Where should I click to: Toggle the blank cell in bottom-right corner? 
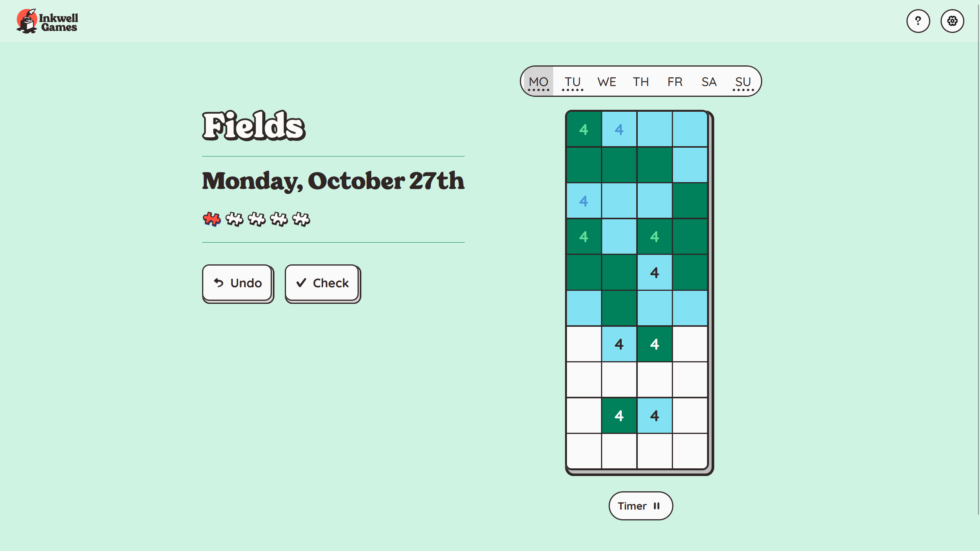690,451
